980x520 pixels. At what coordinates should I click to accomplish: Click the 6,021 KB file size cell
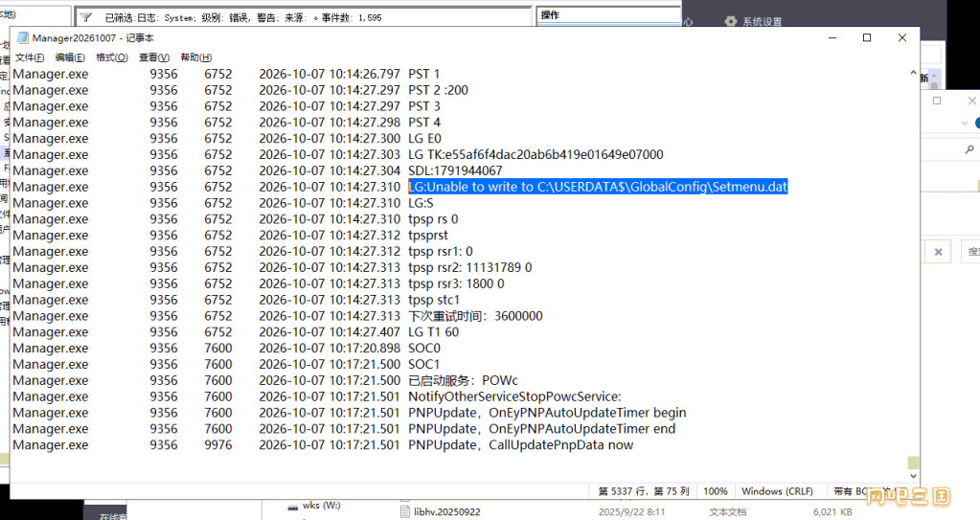click(832, 512)
